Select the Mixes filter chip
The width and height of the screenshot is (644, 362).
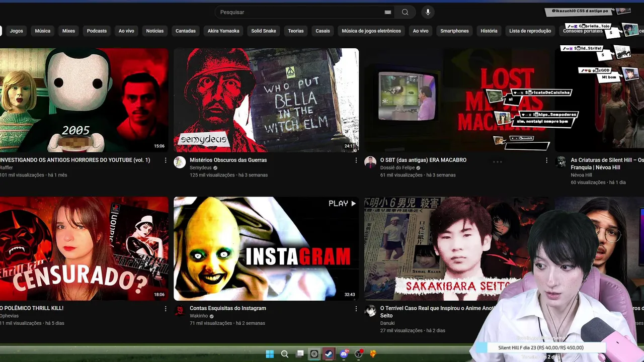tap(68, 31)
